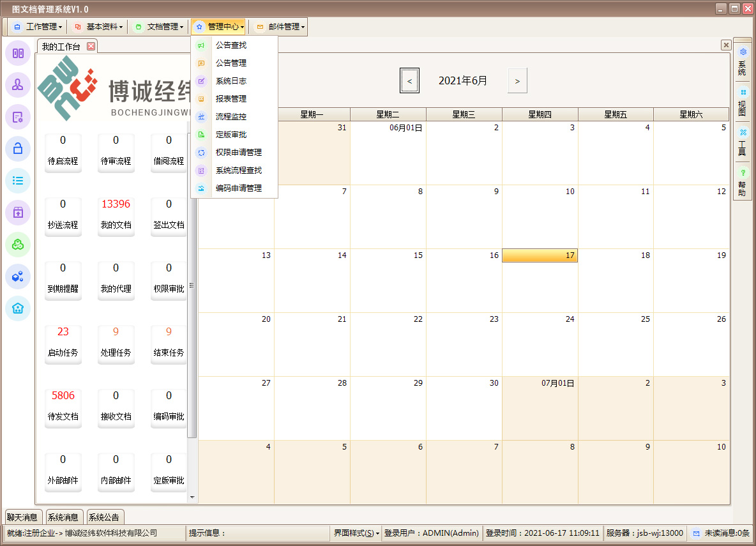Image resolution: width=756 pixels, height=546 pixels.
Task: Click the list icon in the left sidebar
Action: click(18, 181)
